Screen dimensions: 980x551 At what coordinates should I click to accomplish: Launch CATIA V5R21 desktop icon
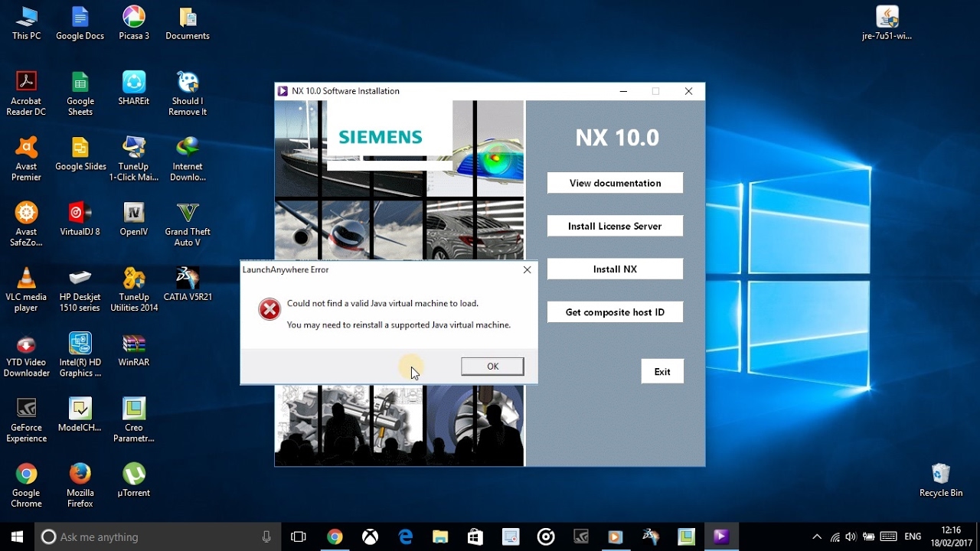[x=188, y=284]
